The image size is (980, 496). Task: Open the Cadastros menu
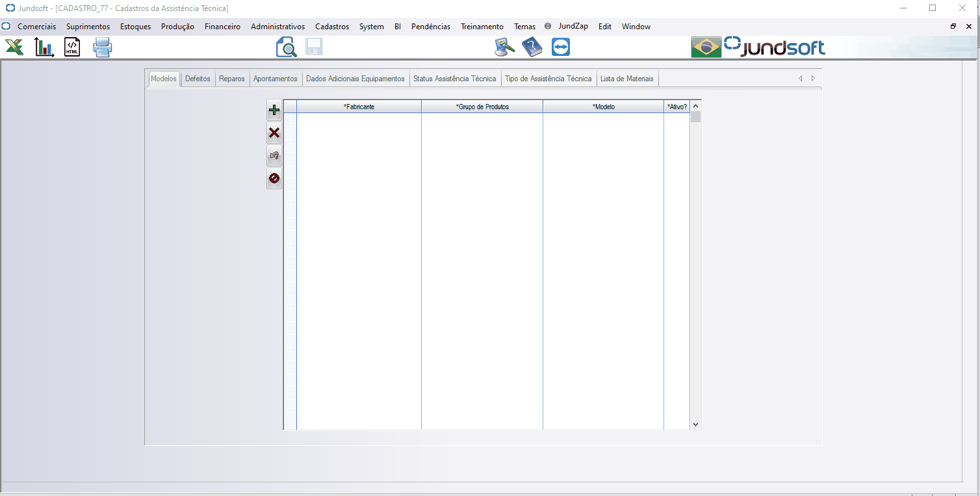pyautogui.click(x=332, y=27)
